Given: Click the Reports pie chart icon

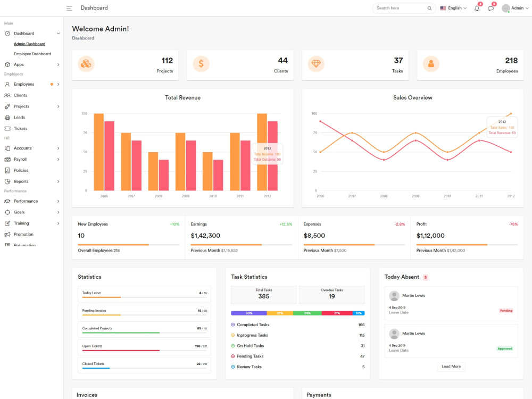Looking at the screenshot, I should (x=7, y=181).
